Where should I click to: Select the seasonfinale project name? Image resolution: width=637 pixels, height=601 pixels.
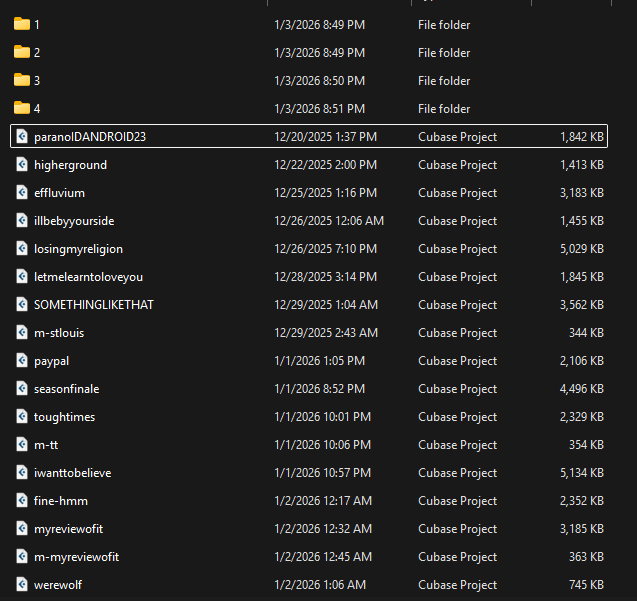pyautogui.click(x=67, y=389)
